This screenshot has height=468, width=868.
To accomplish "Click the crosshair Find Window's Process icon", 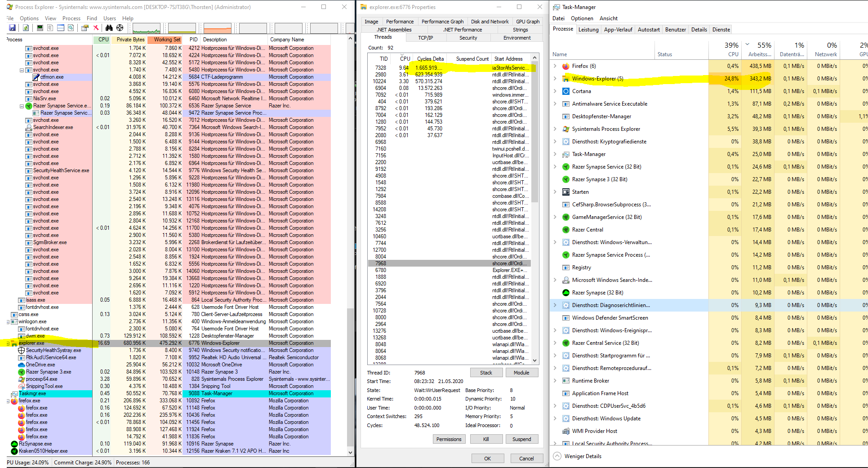I will pyautogui.click(x=120, y=28).
